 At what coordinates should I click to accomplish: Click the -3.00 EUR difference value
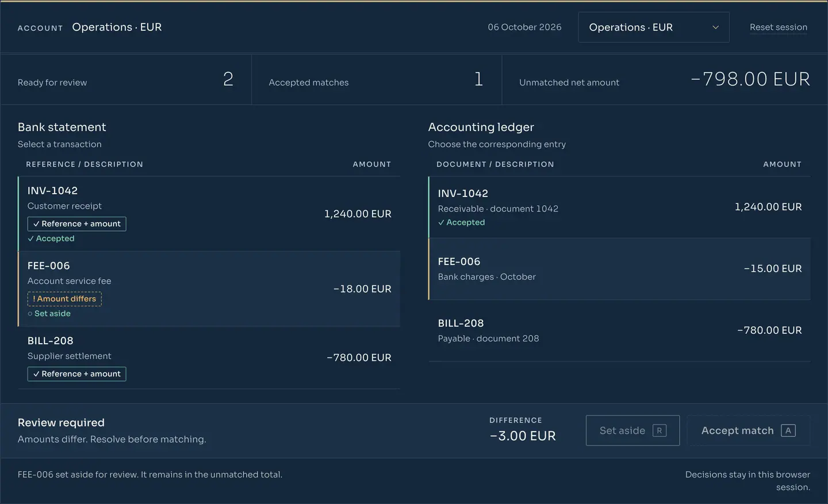coord(523,436)
